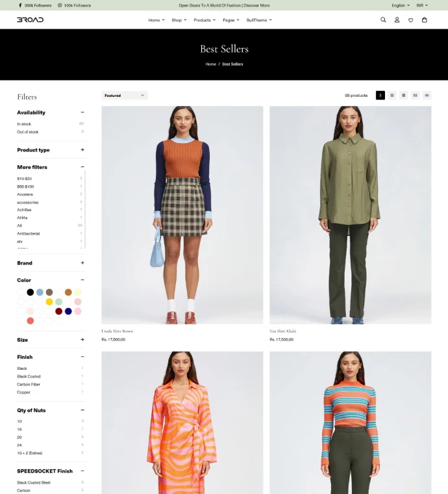Open the orange wrap dress product image
The width and height of the screenshot is (448, 494).
point(182,422)
